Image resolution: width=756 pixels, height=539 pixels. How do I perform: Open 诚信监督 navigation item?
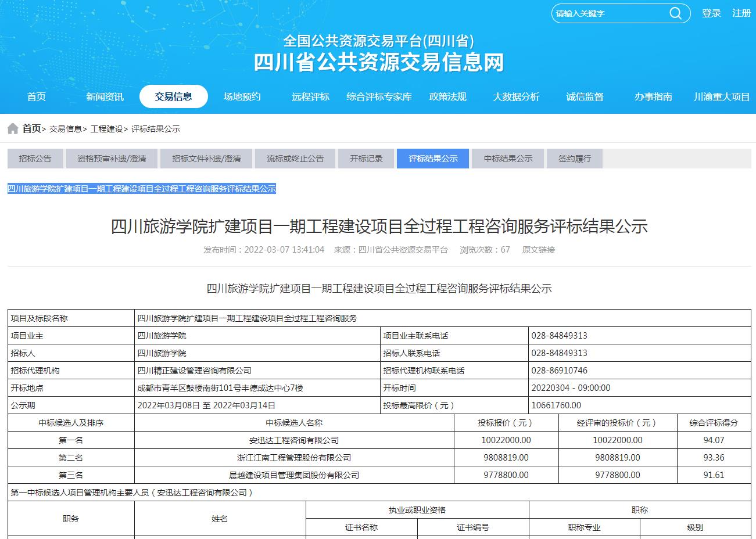585,96
